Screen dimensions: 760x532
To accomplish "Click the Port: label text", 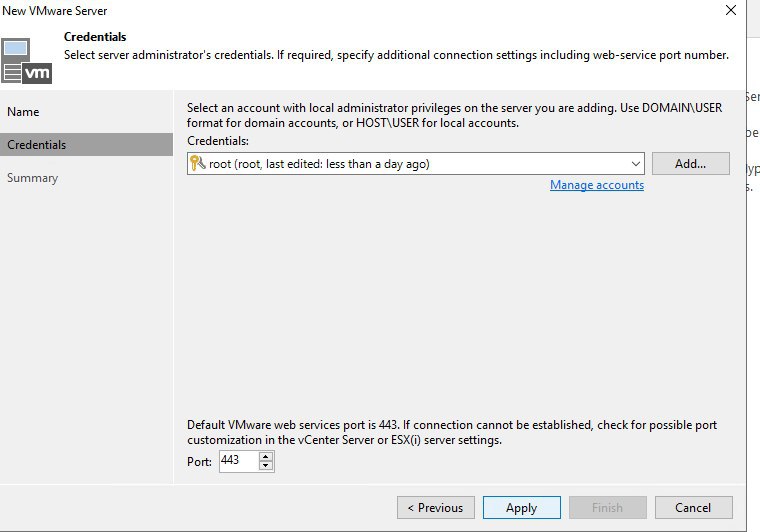I will coord(199,462).
